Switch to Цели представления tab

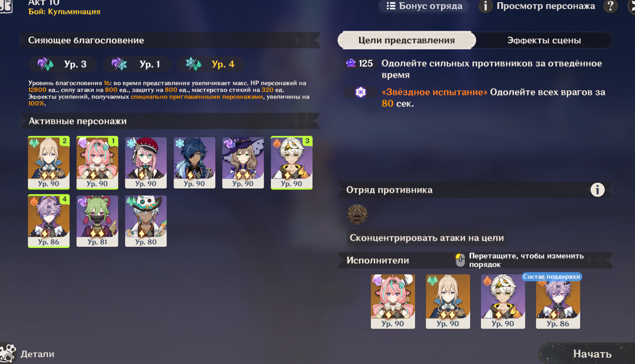(x=407, y=40)
